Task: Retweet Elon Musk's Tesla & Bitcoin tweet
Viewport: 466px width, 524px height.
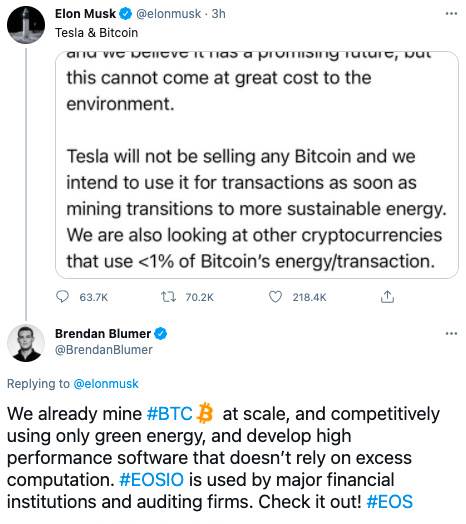Action: [168, 297]
